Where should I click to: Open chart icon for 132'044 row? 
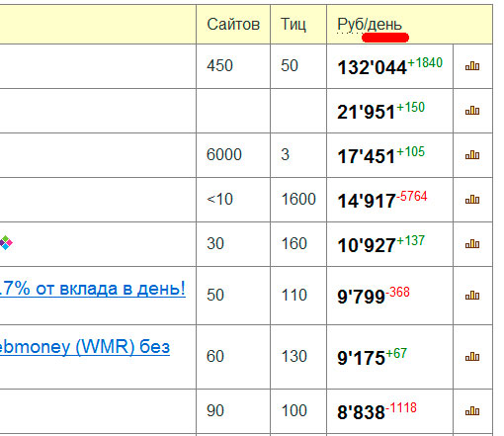[472, 66]
